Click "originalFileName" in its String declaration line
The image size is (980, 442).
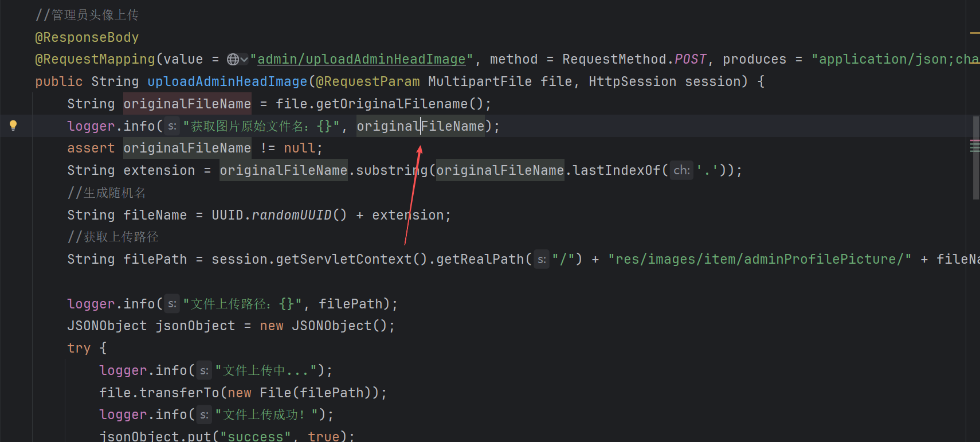187,104
